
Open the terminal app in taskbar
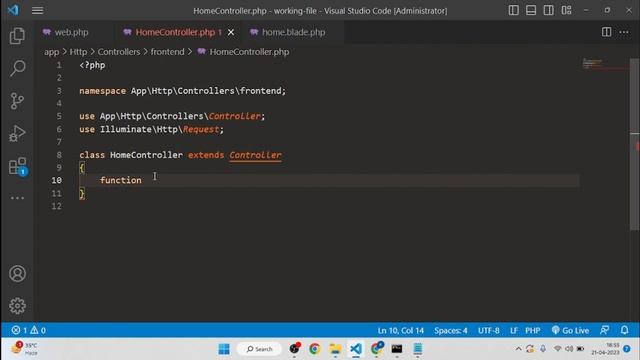pyautogui.click(x=397, y=349)
